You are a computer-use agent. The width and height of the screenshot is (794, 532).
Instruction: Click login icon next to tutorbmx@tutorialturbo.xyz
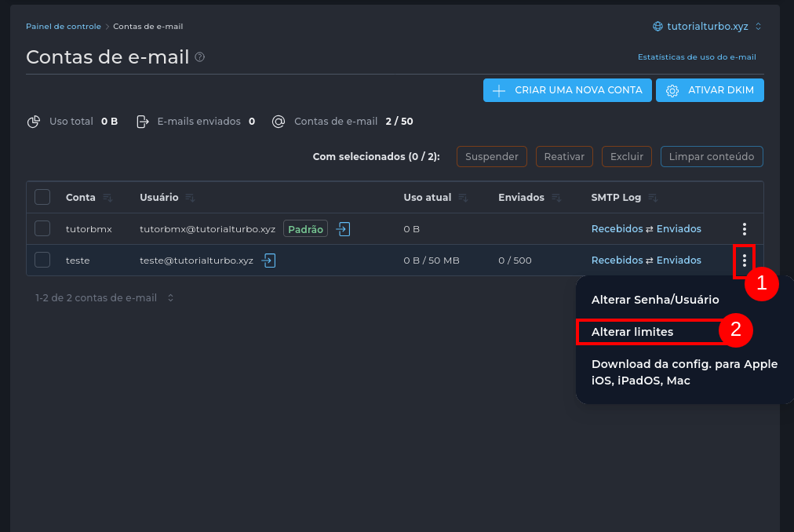pyautogui.click(x=343, y=229)
